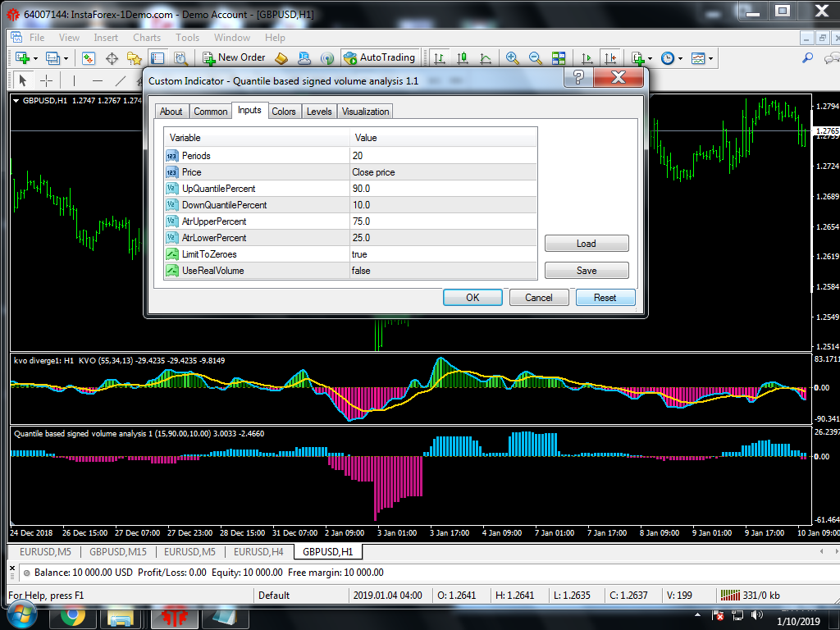Viewport: 840px width, 630px height.
Task: Open the Data Window crosshair icon
Action: tap(112, 58)
